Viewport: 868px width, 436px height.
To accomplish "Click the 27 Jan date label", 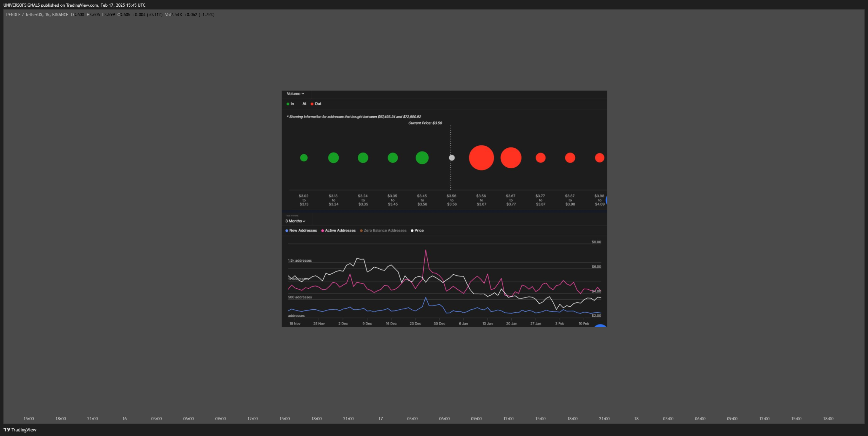I will pyautogui.click(x=536, y=324).
